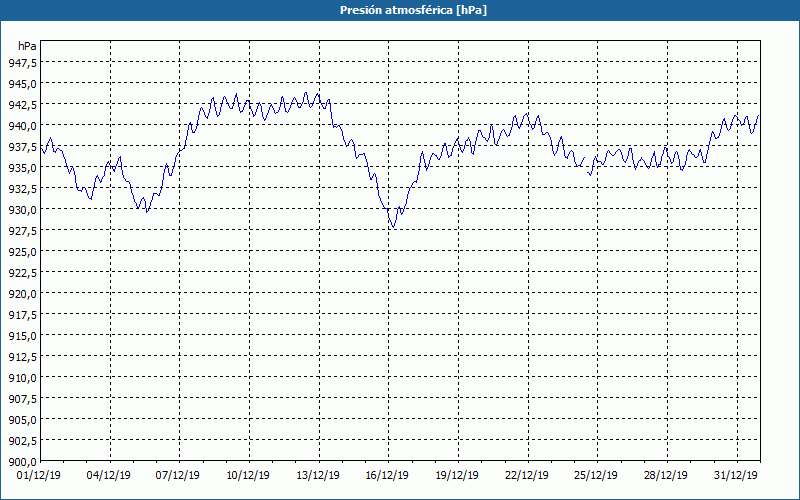This screenshot has width=800, height=500.
Task: Click the 917,5 y-axis value
Action: 22,315
